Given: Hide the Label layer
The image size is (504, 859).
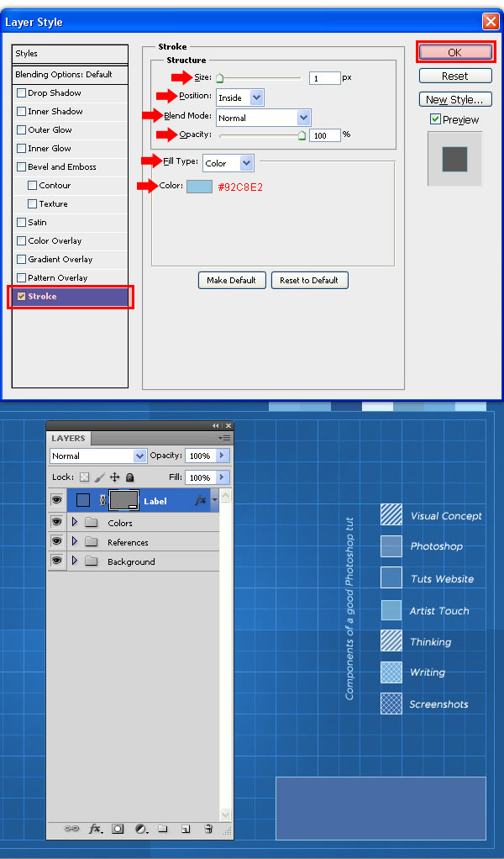Looking at the screenshot, I should click(56, 500).
